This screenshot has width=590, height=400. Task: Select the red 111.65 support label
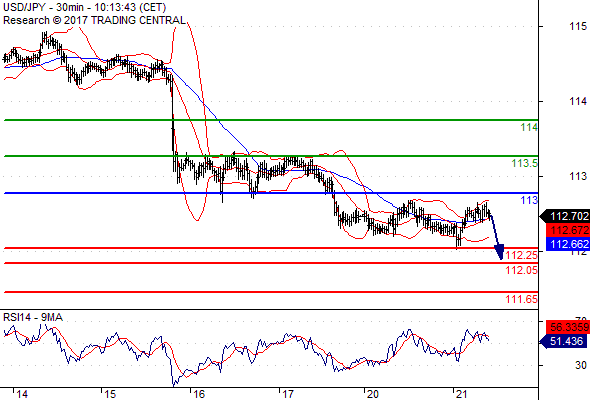pyautogui.click(x=522, y=299)
